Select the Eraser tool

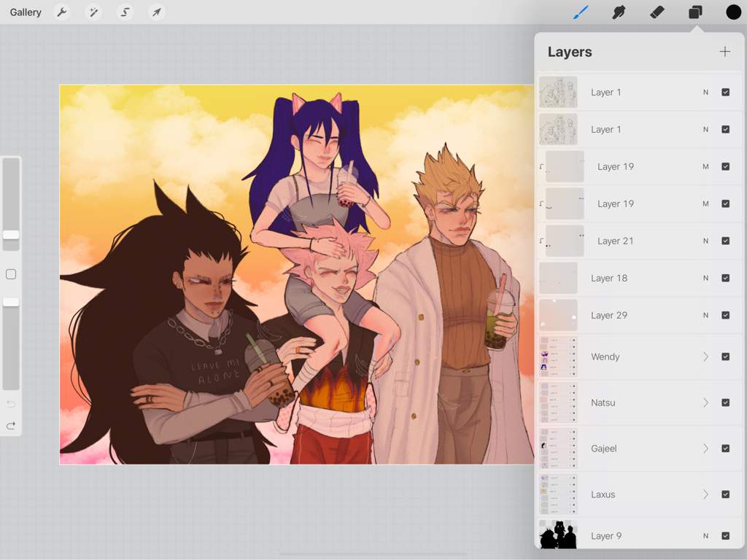click(657, 12)
